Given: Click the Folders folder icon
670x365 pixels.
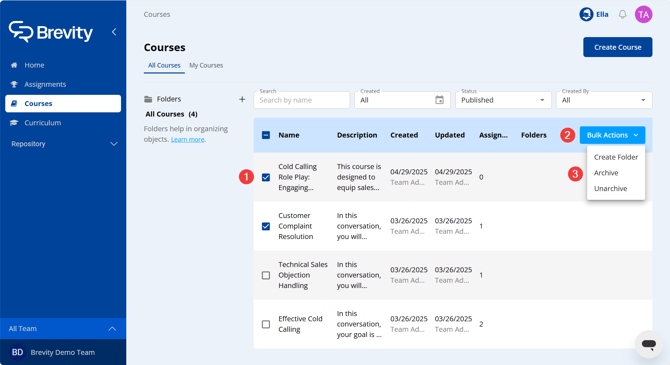Looking at the screenshot, I should coord(148,99).
